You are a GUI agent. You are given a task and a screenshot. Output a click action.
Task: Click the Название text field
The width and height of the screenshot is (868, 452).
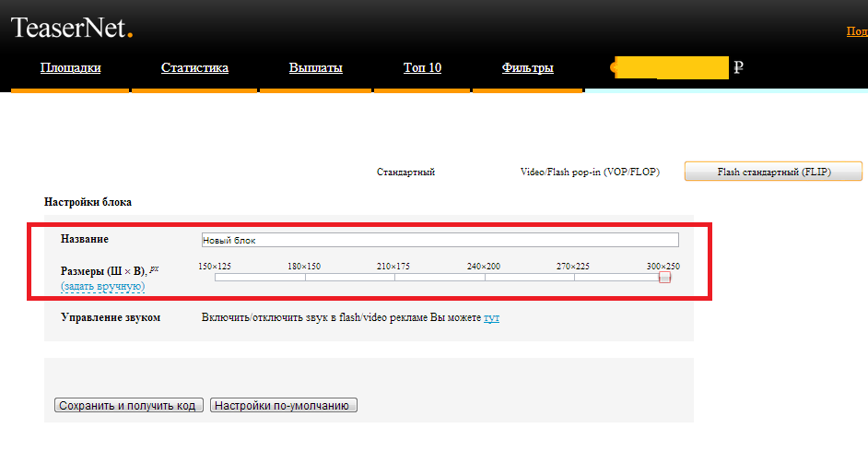coord(440,240)
